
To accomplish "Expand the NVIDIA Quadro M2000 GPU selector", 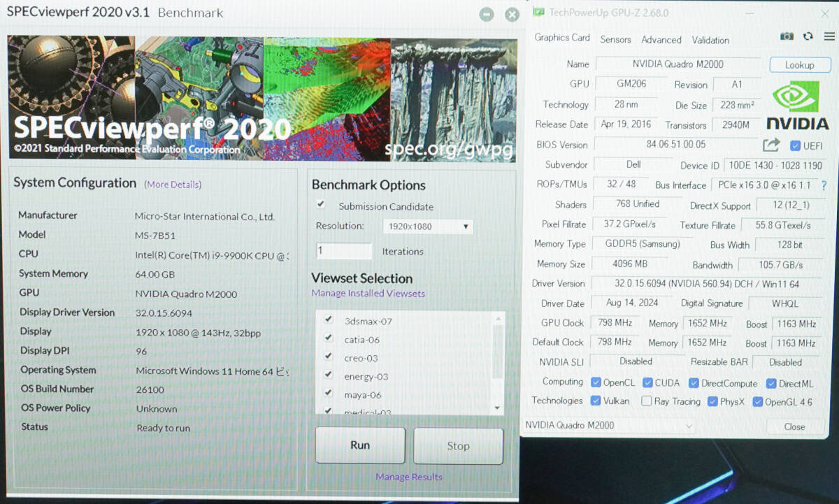I will pos(608,426).
